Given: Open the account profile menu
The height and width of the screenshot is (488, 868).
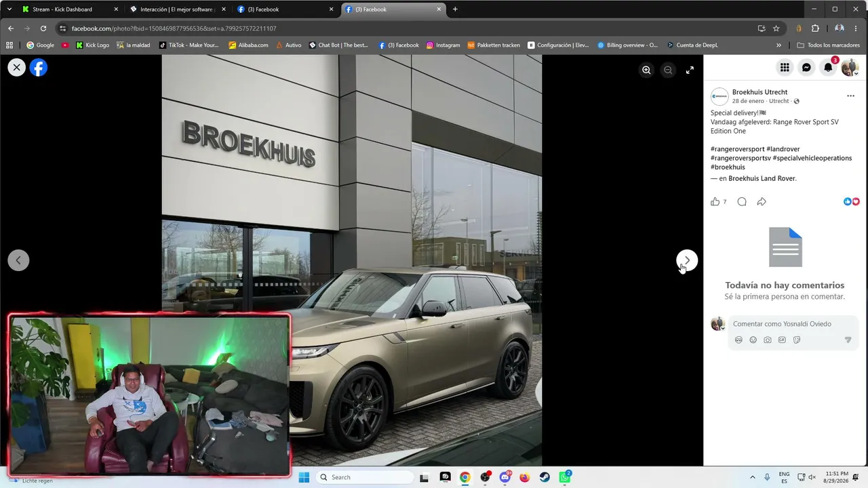Looking at the screenshot, I should [x=850, y=67].
